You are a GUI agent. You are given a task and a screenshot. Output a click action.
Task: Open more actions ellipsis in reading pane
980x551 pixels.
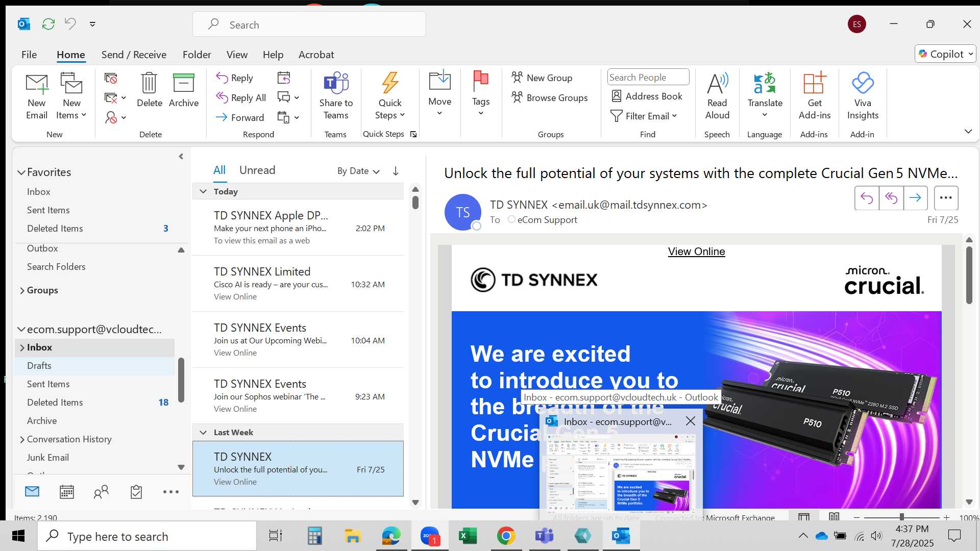pyautogui.click(x=946, y=198)
